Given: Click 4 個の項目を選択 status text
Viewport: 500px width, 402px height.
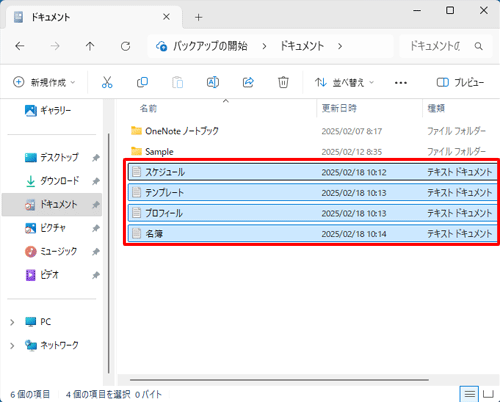Looking at the screenshot, I should click(98, 395).
